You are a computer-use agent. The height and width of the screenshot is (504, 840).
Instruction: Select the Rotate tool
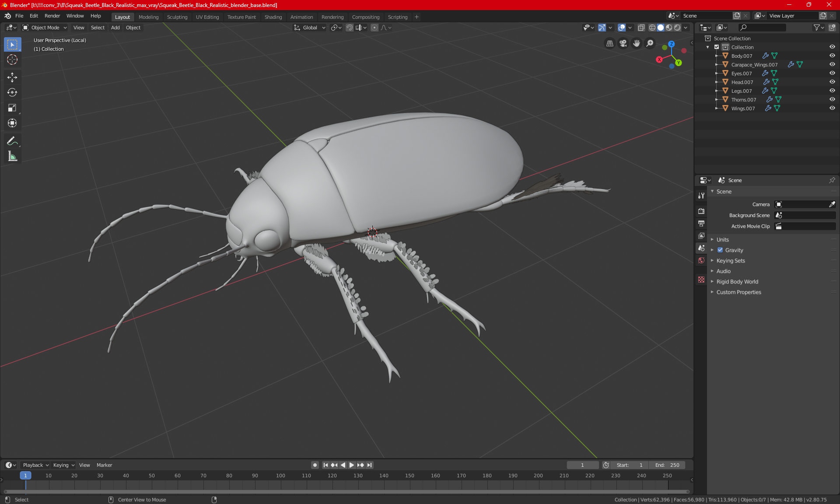pos(12,93)
